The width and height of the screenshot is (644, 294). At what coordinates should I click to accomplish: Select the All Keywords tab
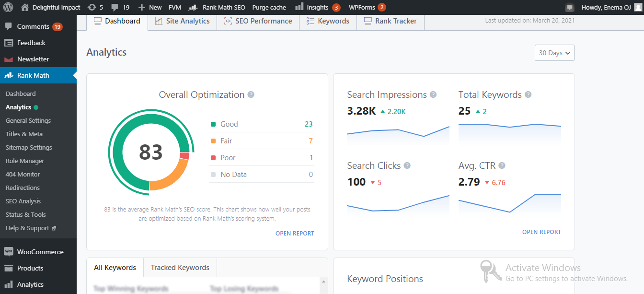(x=115, y=268)
